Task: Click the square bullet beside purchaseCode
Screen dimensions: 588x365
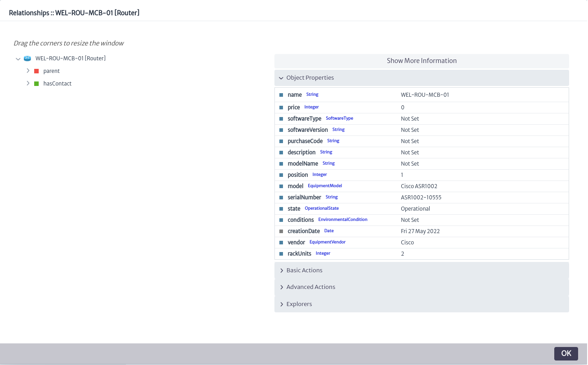Action: coord(281,141)
